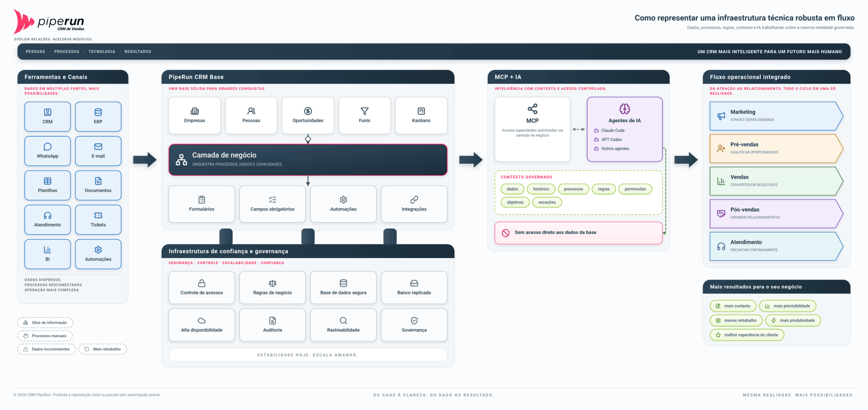Select PROCESSOS in the top navigation bar
The width and height of the screenshot is (868, 410).
coord(67,52)
